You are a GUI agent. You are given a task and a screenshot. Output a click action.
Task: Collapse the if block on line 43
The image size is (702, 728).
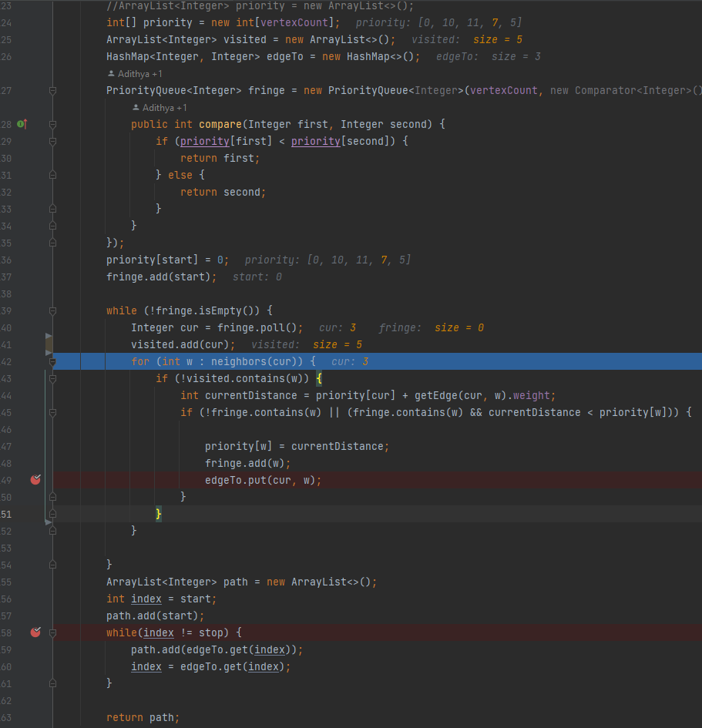[x=52, y=378]
